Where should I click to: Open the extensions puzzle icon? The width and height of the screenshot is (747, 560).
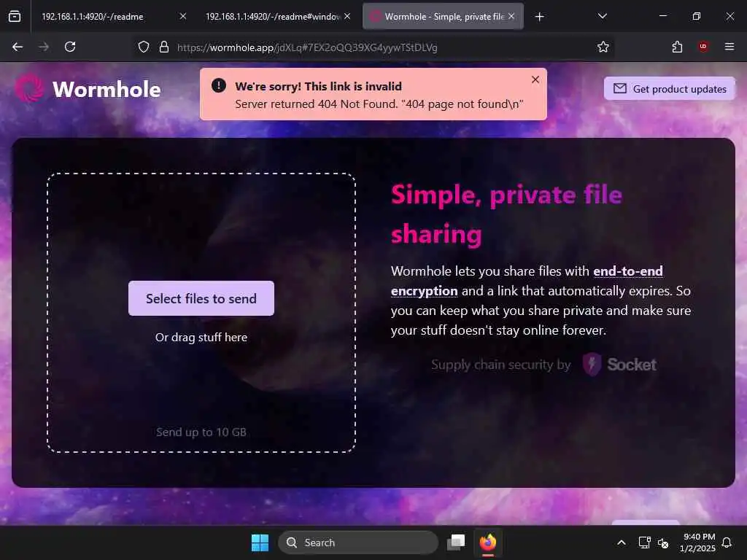(677, 47)
